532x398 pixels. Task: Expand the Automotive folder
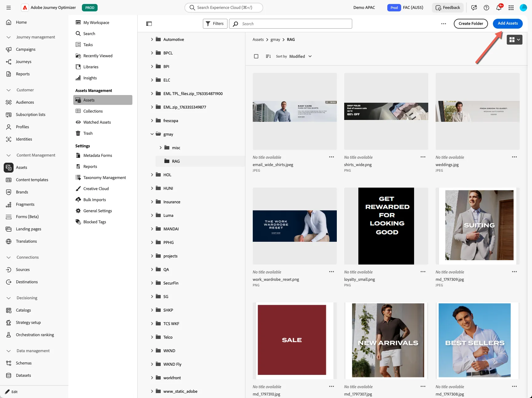pos(152,39)
